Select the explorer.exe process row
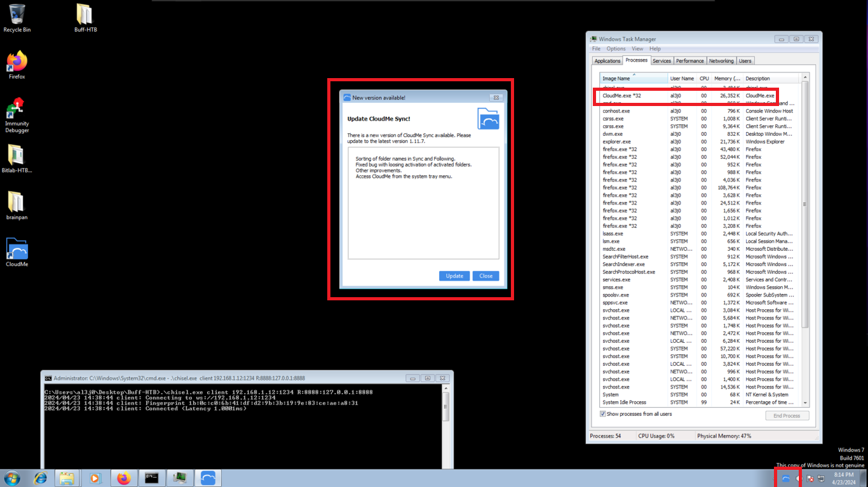Screen dimensions: 868x487 (700, 142)
